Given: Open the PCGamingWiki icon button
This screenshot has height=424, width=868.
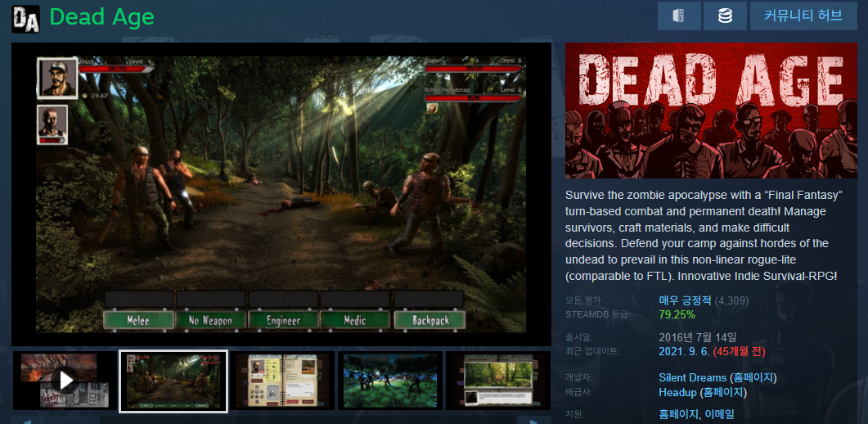Looking at the screenshot, I should coord(679,16).
